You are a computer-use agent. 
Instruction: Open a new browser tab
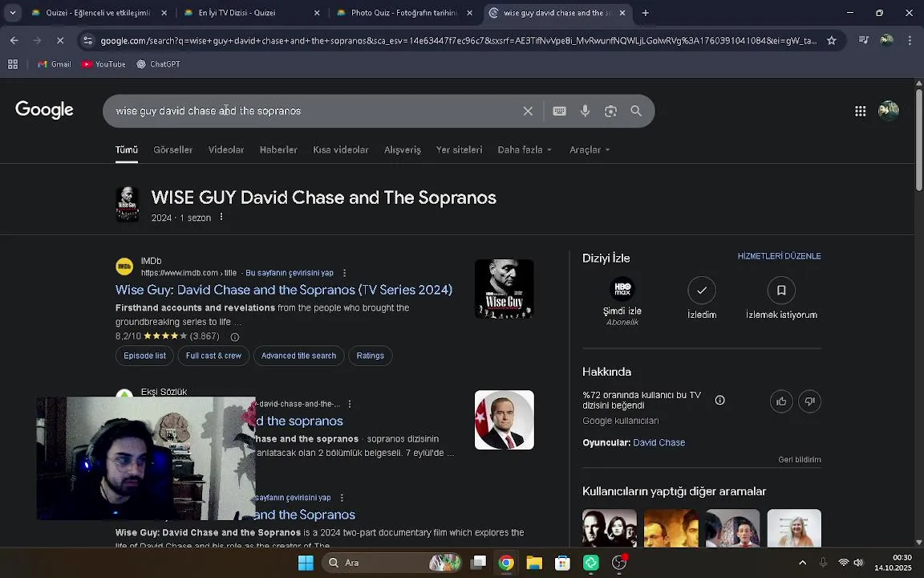tap(645, 12)
